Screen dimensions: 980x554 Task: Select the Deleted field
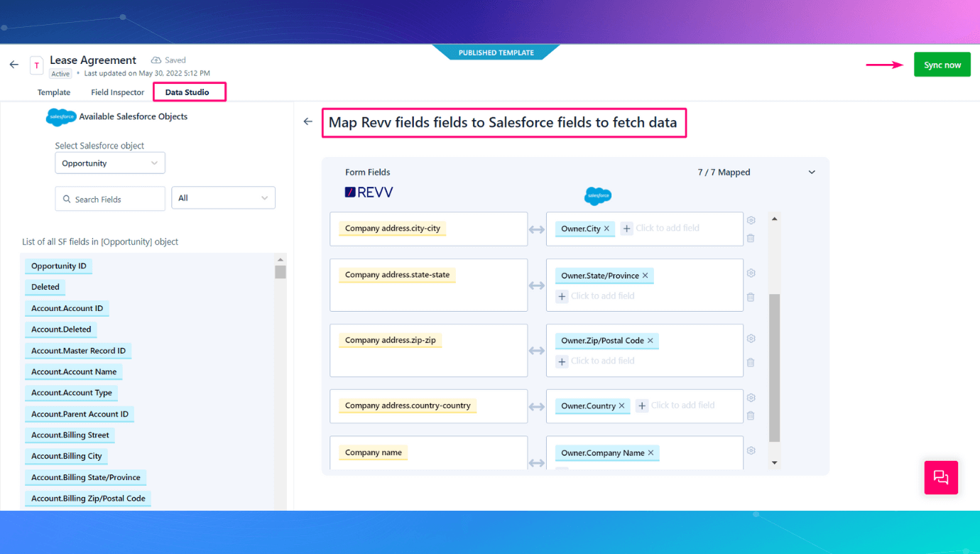(x=45, y=287)
